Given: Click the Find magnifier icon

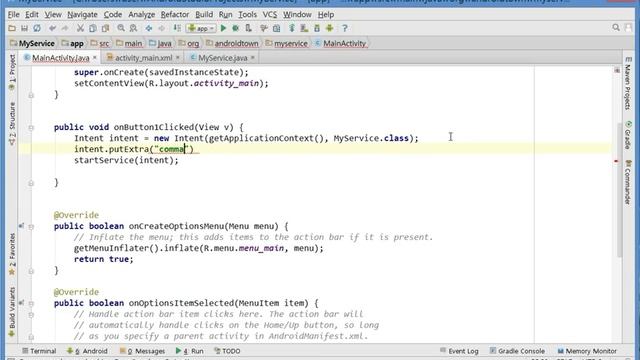Looking at the screenshot, I should 121,28.
